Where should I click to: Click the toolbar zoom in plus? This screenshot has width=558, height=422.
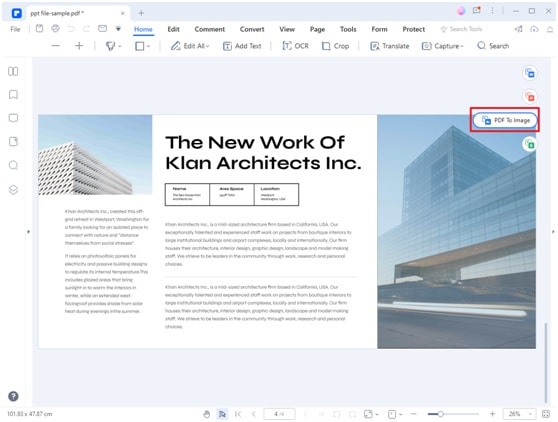(79, 46)
